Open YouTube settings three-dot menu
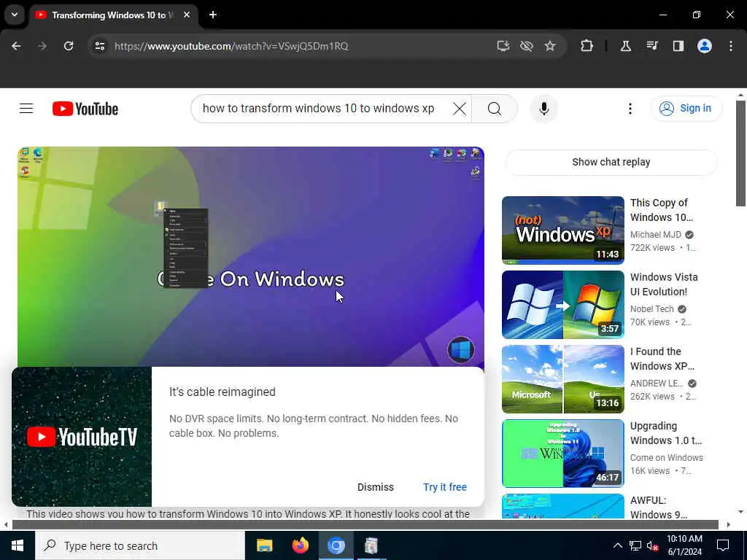The height and width of the screenshot is (560, 747). pyautogui.click(x=630, y=109)
